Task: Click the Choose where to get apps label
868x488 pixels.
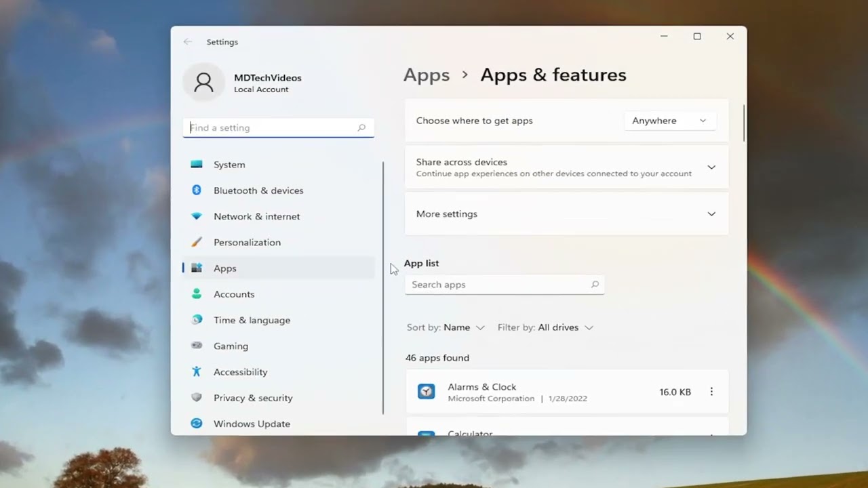Action: point(475,121)
